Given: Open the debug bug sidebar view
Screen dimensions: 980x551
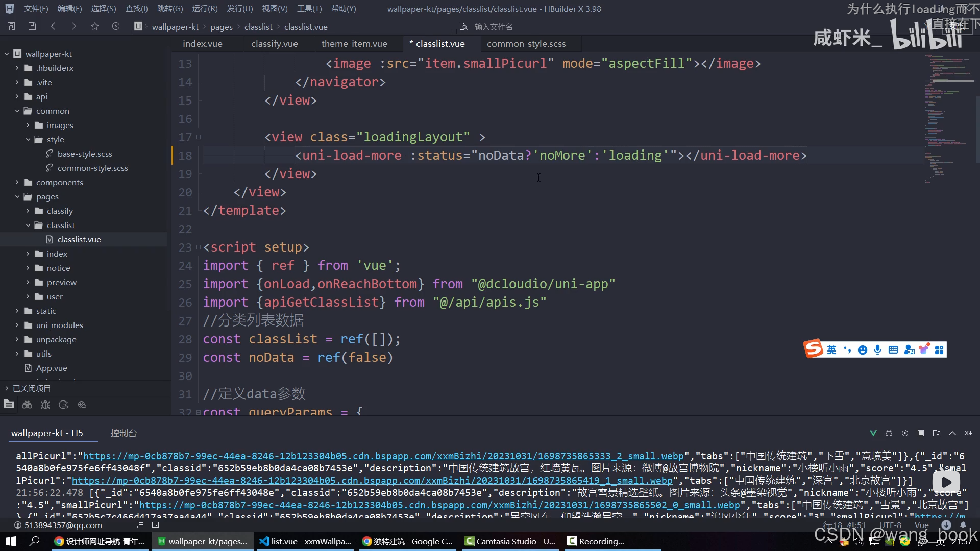Looking at the screenshot, I should (45, 405).
